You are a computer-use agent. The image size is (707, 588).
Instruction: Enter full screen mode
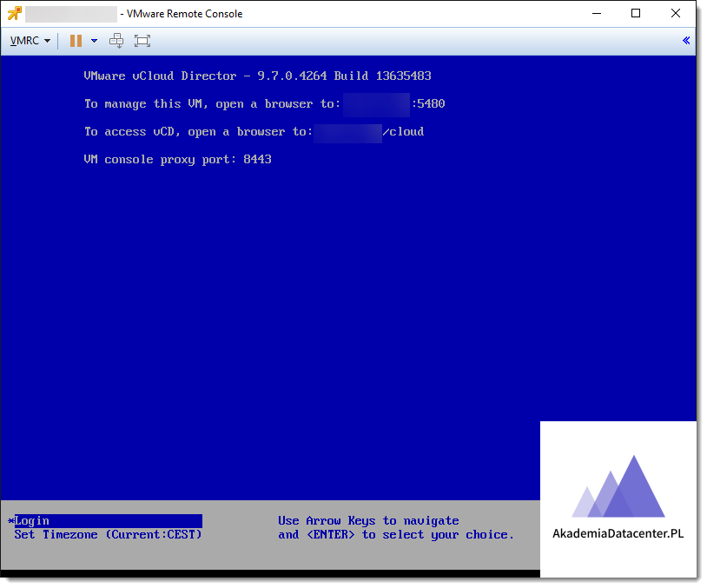click(x=142, y=41)
